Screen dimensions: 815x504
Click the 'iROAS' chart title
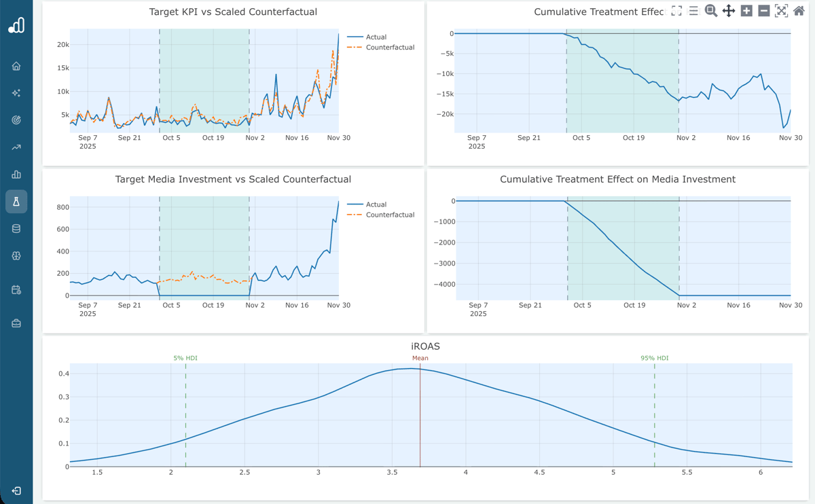point(425,346)
